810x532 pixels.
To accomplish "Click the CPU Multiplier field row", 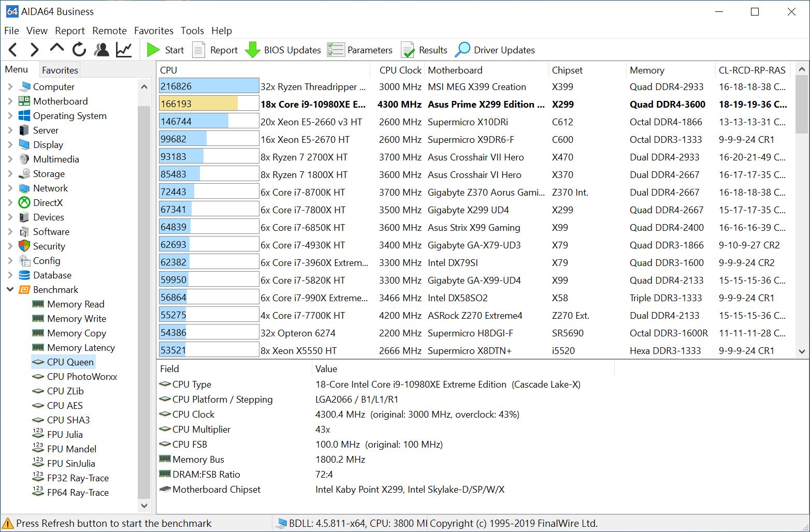I will tap(386, 429).
